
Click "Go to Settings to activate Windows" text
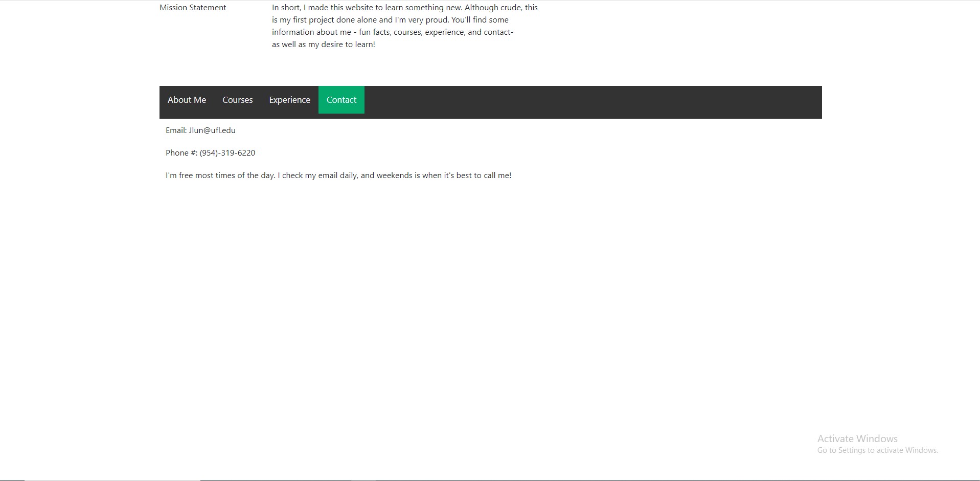tap(877, 450)
